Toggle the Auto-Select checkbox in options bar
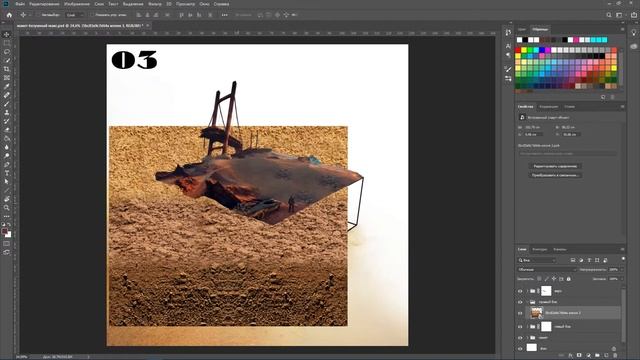Screen dimensions: 640x360 coord(38,15)
